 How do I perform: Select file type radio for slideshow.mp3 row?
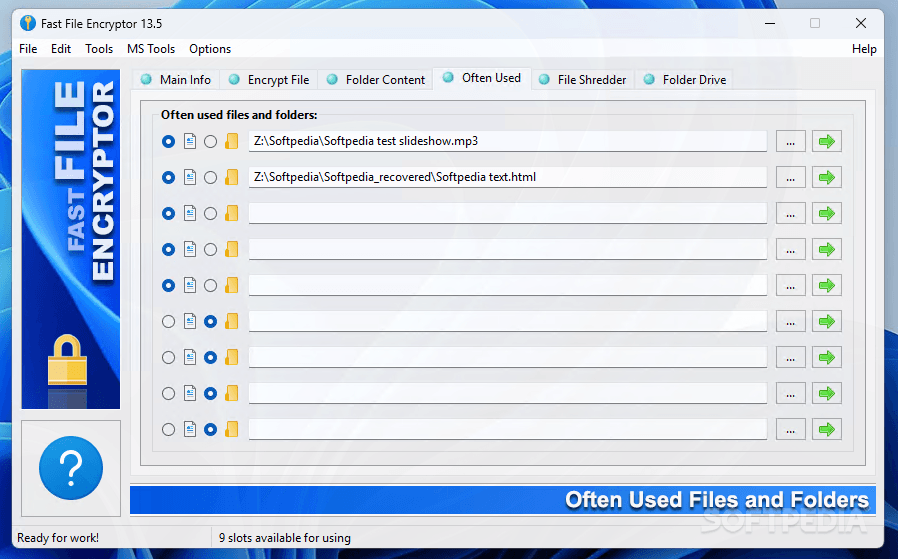168,141
